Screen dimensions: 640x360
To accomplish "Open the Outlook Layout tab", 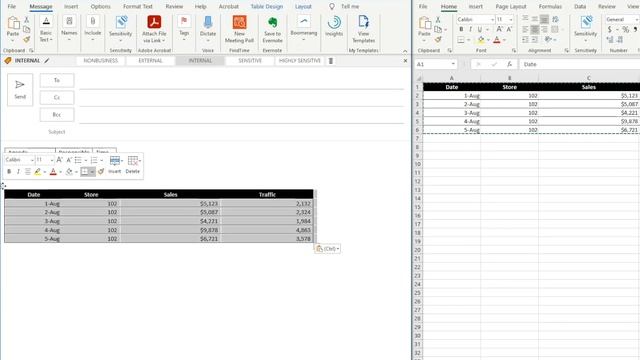I will (303, 7).
